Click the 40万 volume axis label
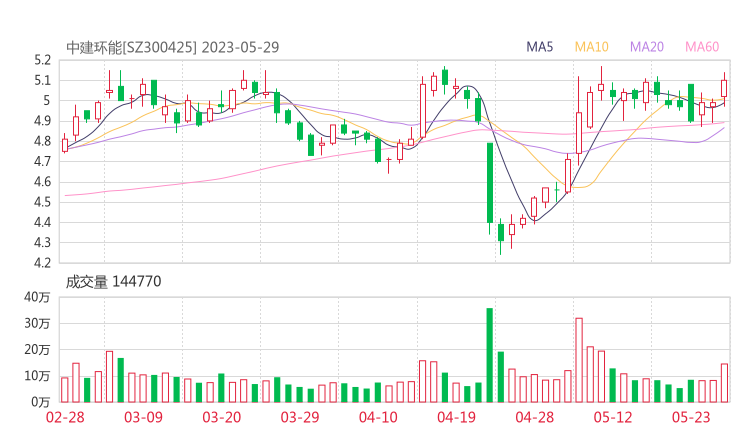Screen dimensions: 740x440 tap(37, 297)
